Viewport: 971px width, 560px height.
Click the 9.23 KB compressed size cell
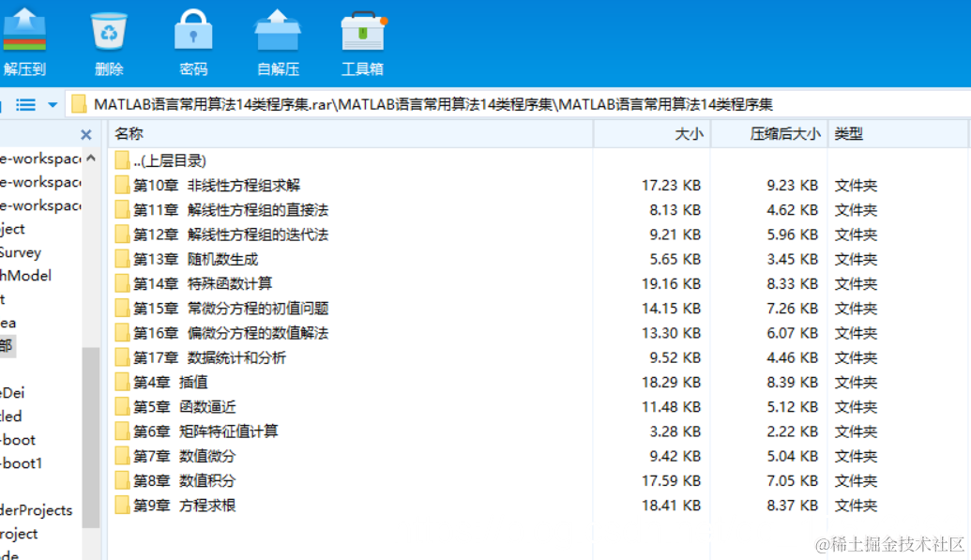pyautogui.click(x=793, y=185)
